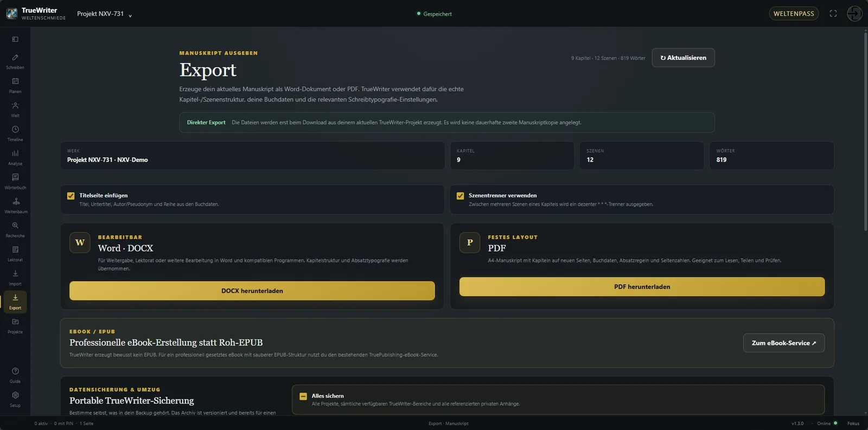Open Zum eBook-Service link button
Image resolution: width=868 pixels, height=430 pixels.
tap(783, 343)
